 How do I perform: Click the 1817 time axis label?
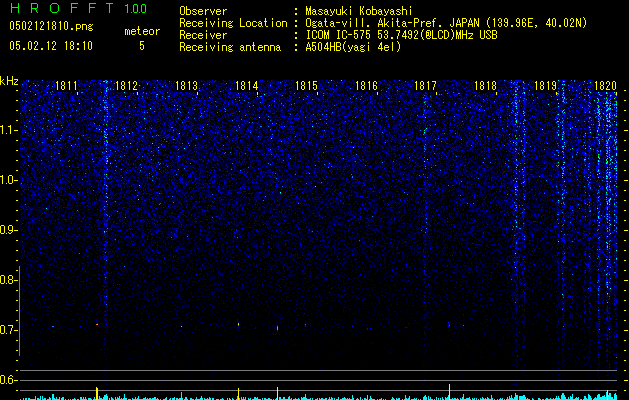pyautogui.click(x=425, y=85)
